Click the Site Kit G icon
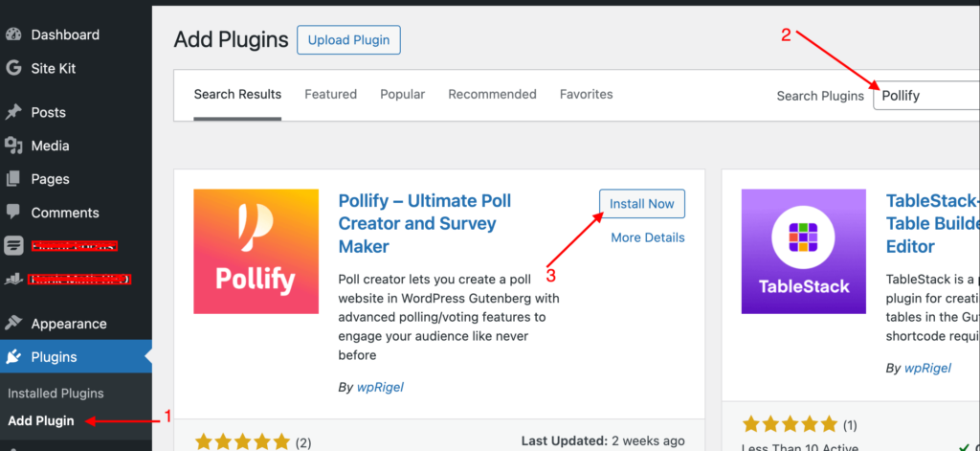Image resolution: width=980 pixels, height=451 pixels. pyautogui.click(x=13, y=68)
